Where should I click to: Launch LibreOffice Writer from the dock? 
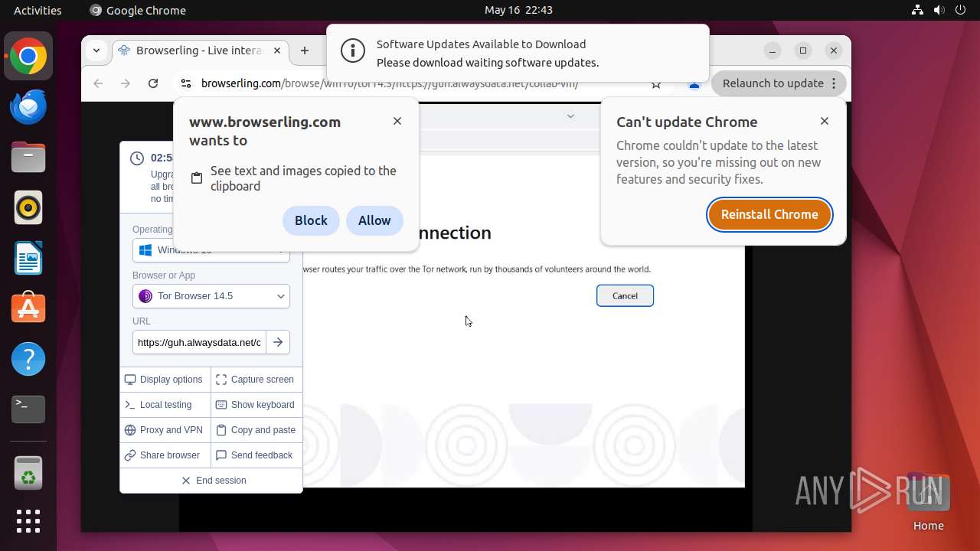(x=28, y=258)
